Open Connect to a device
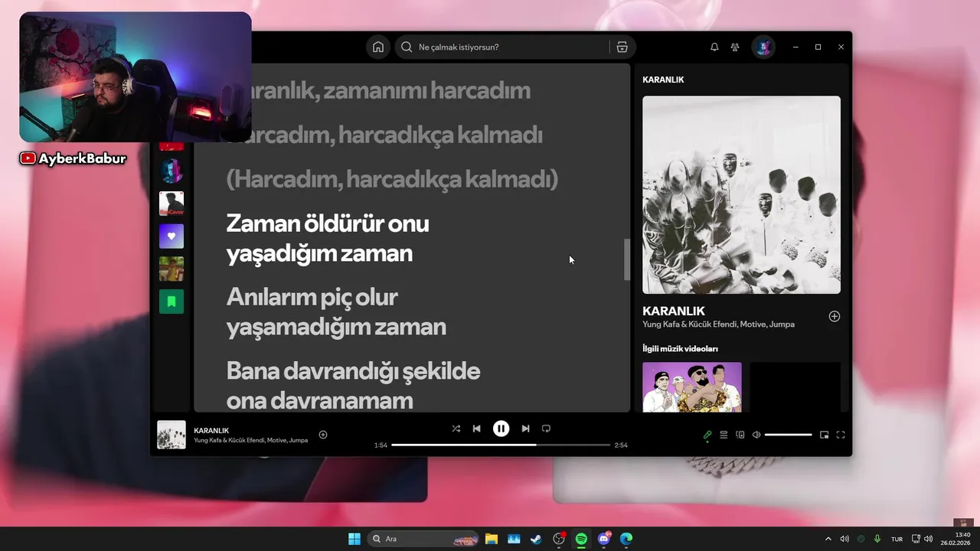 (740, 435)
